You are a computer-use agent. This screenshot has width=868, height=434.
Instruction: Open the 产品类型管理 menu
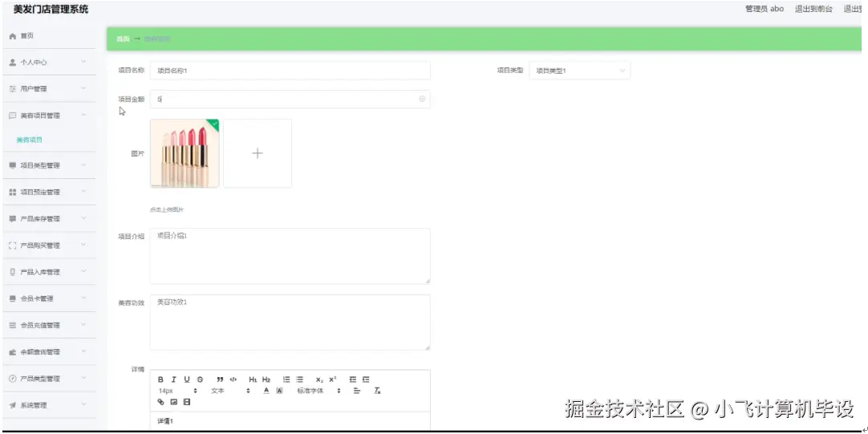48,379
